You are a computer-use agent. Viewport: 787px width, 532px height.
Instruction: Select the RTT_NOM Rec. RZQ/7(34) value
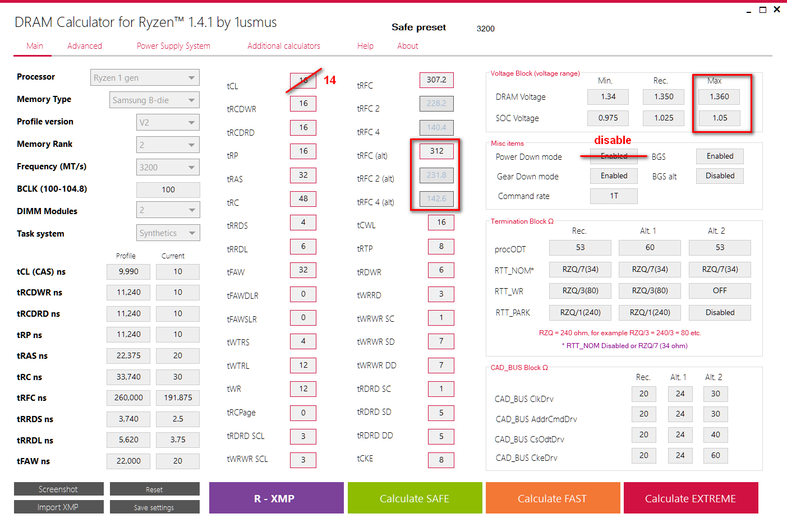pyautogui.click(x=580, y=270)
